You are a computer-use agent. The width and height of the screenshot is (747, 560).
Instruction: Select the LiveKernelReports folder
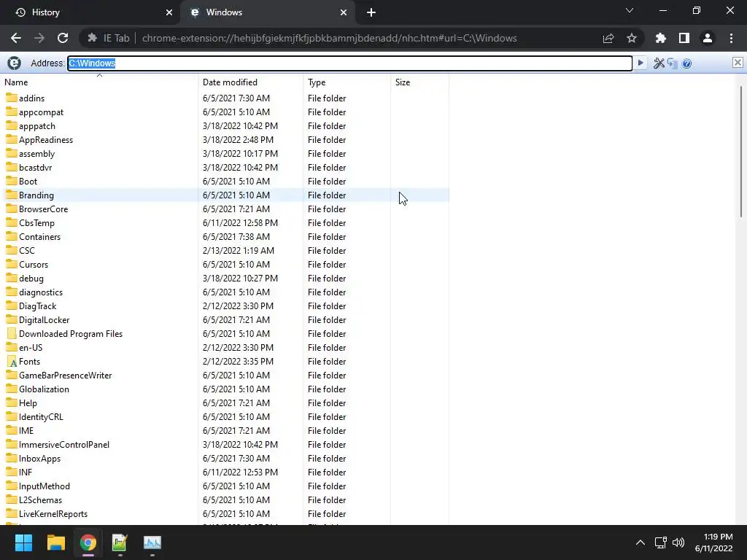click(x=53, y=514)
